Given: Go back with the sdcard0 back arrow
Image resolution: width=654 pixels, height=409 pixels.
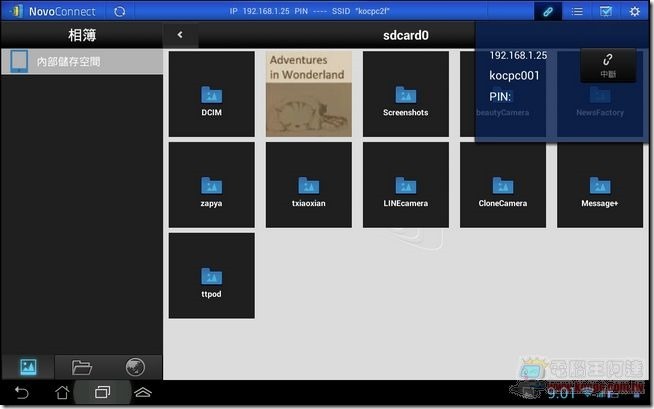Looking at the screenshot, I should (x=180, y=35).
